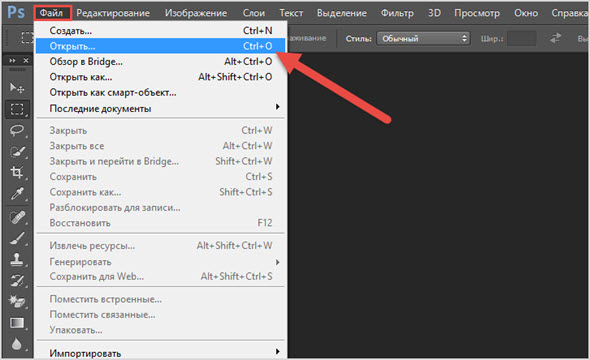The image size is (590, 360).
Task: Select the Eraser tool
Action: click(17, 301)
